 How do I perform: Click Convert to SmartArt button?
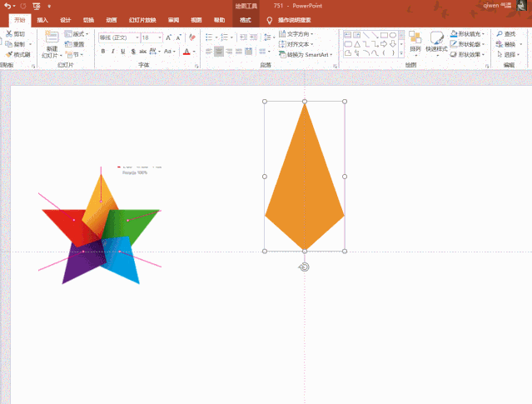(x=306, y=54)
